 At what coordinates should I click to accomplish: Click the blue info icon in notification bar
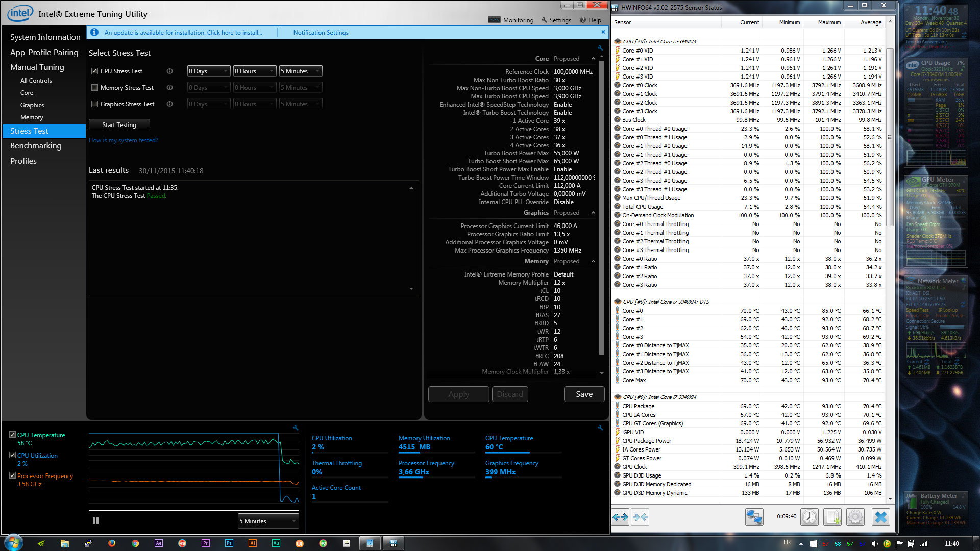(x=94, y=32)
